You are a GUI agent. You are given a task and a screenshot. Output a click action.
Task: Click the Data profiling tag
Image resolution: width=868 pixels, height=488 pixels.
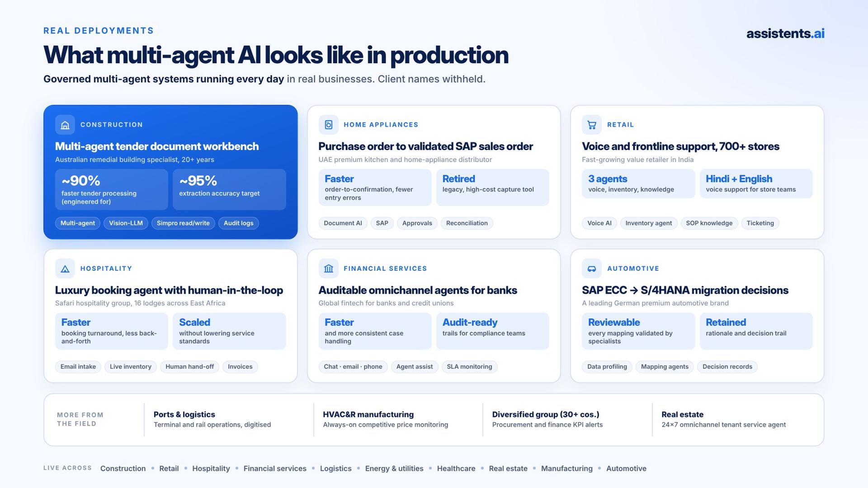point(607,367)
